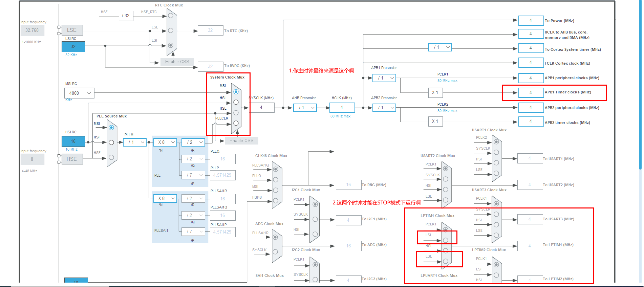Select LSE in the USART3 Clock Mux
644x287 pixels.
click(496, 235)
